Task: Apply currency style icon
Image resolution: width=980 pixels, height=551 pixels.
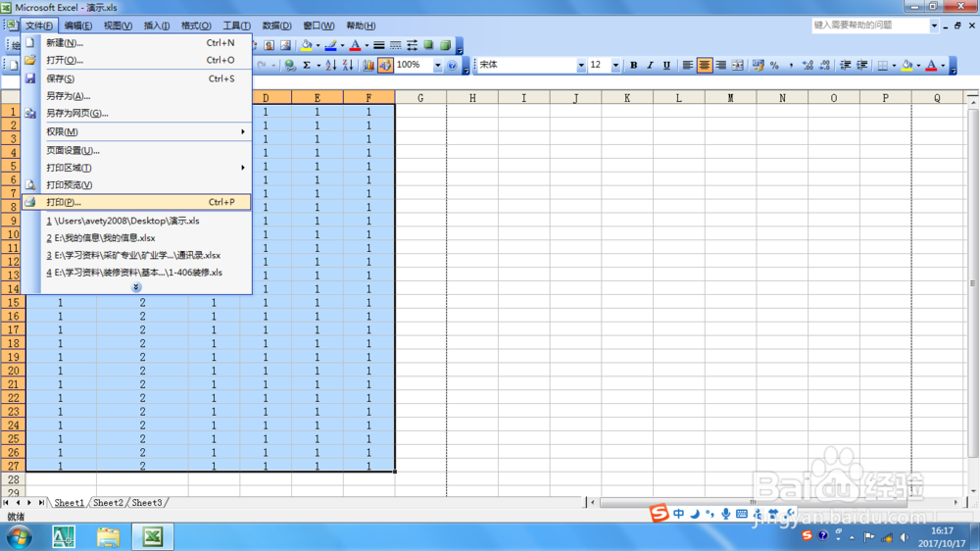Action: [x=759, y=65]
